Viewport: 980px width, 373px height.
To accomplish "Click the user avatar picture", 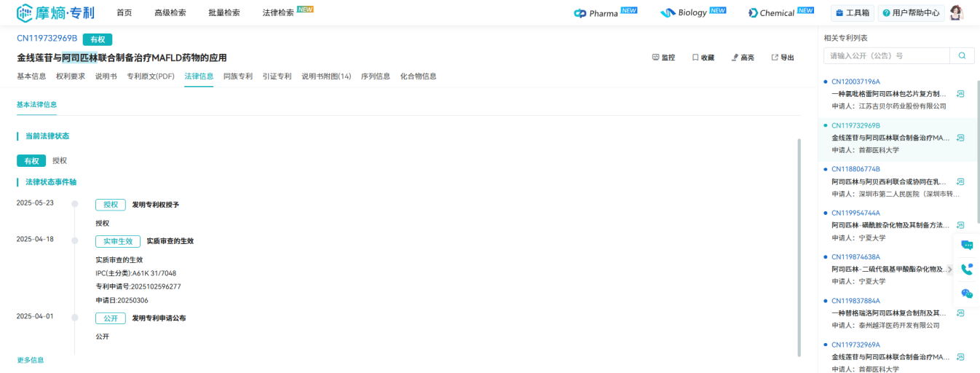I will (x=956, y=12).
